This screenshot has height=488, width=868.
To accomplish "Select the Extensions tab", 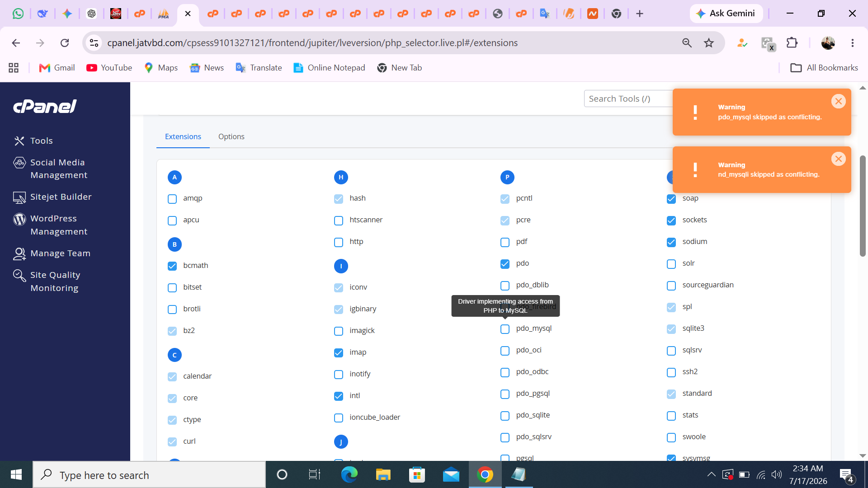I will (183, 136).
